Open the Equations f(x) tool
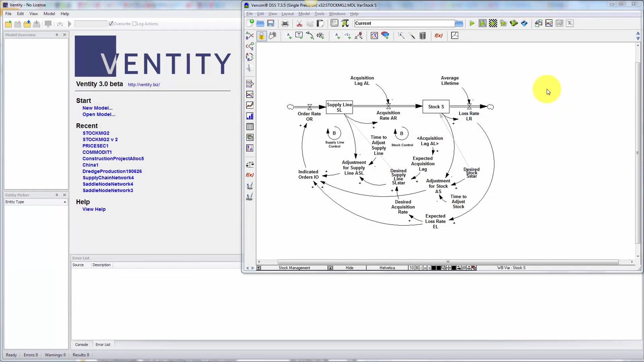This screenshot has height=362, width=644. [x=438, y=35]
